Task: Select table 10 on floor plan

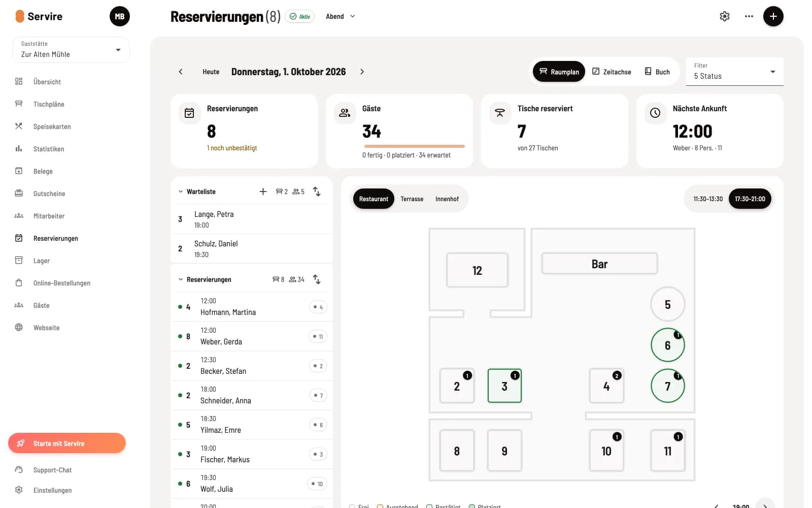Action: [606, 451]
